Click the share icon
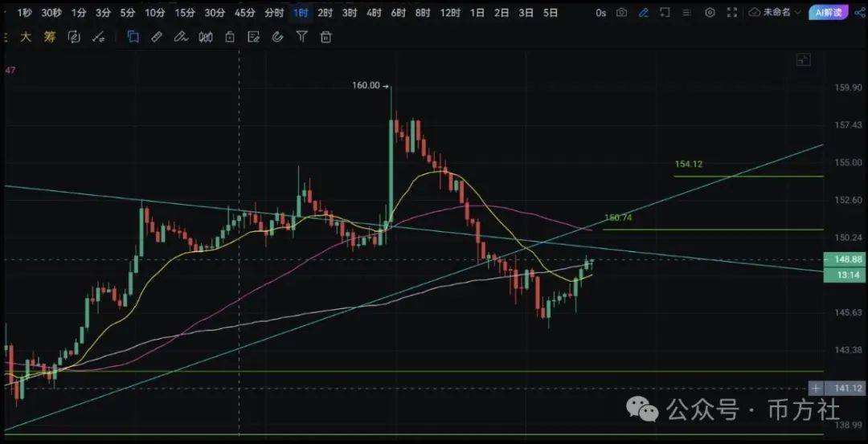 (x=860, y=13)
